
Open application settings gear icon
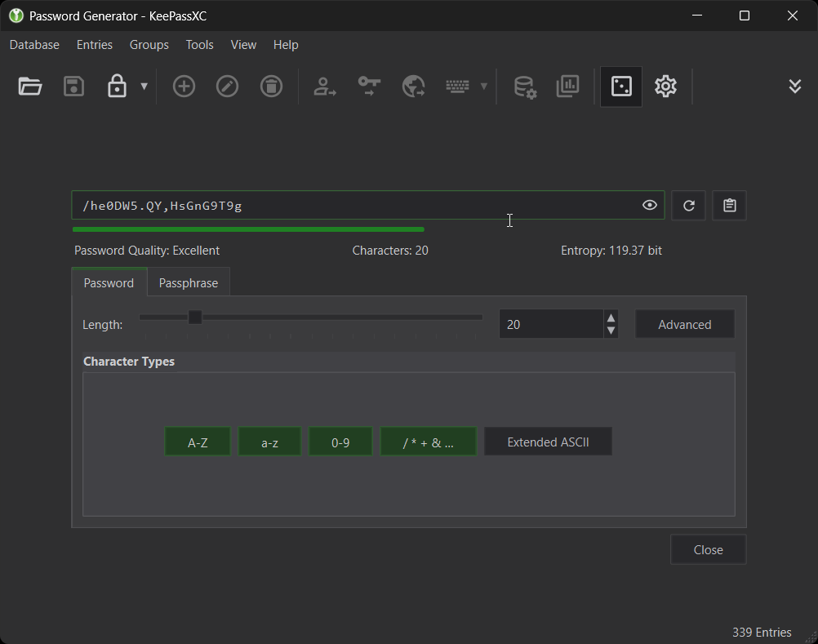[665, 86]
